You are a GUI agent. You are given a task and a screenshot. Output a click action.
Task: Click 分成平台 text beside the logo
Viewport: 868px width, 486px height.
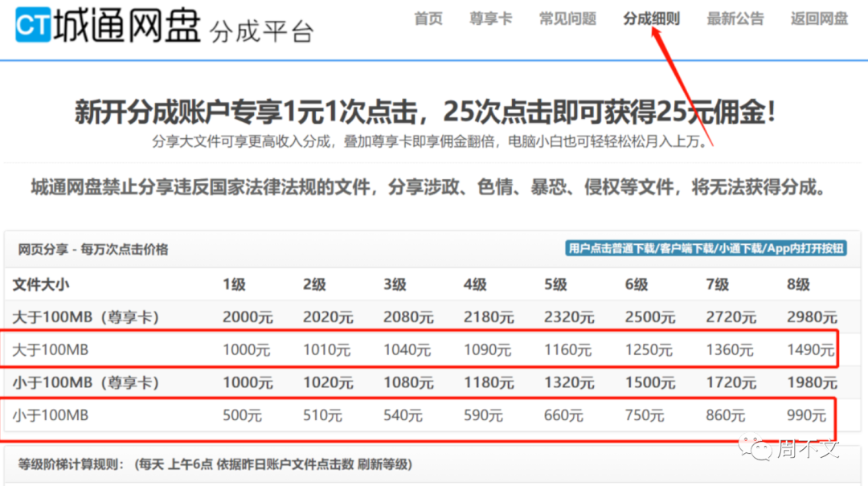[x=262, y=32]
